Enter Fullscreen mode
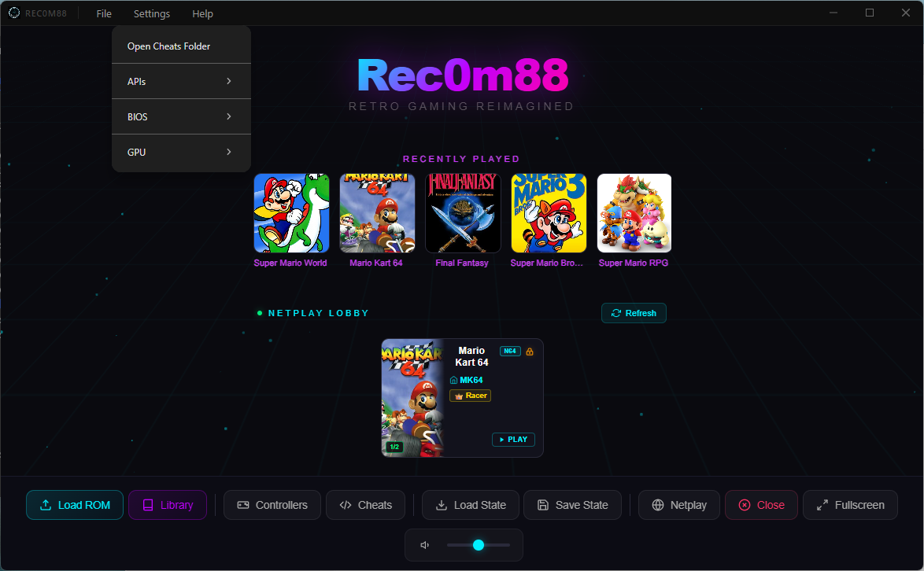 point(850,505)
